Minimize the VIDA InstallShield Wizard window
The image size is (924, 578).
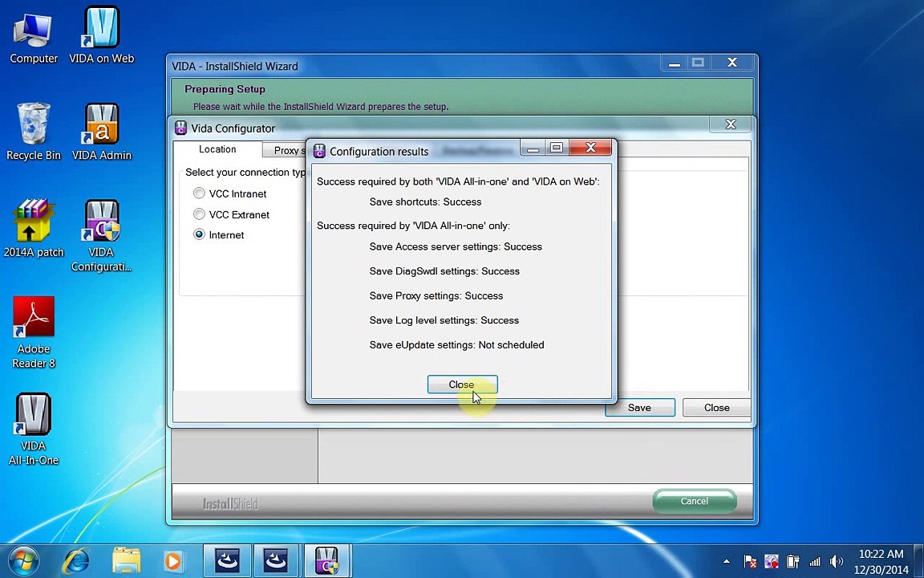[x=674, y=63]
